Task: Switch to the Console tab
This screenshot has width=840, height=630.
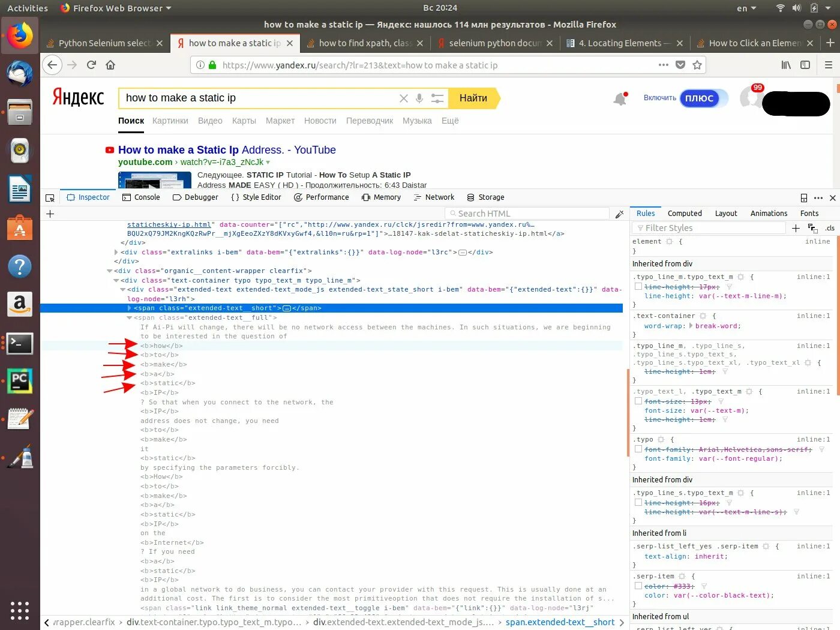Action: (141, 197)
